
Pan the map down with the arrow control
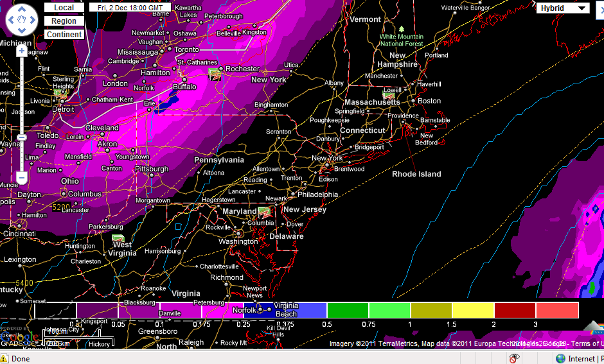22,30
